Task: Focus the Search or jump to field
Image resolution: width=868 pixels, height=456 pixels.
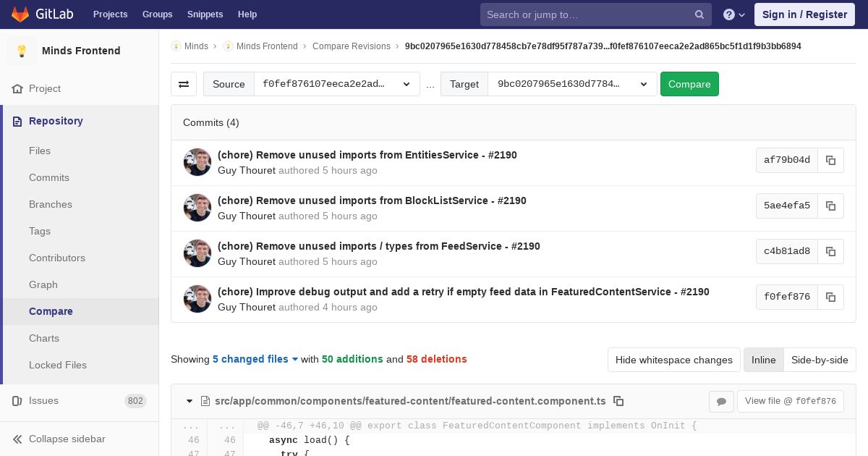Action: 595,14
